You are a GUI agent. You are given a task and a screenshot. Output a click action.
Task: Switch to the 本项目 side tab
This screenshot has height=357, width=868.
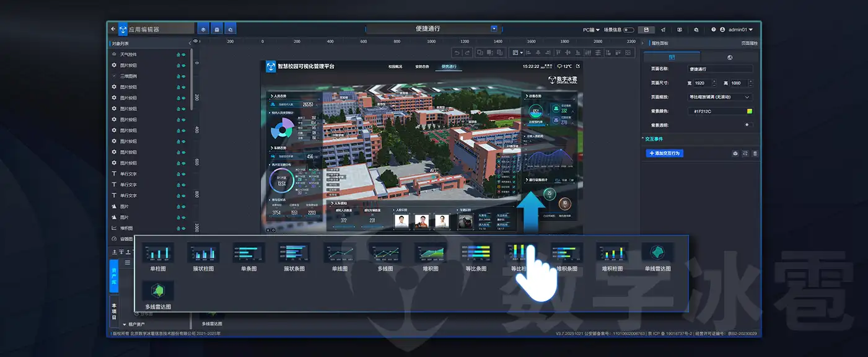point(114,312)
